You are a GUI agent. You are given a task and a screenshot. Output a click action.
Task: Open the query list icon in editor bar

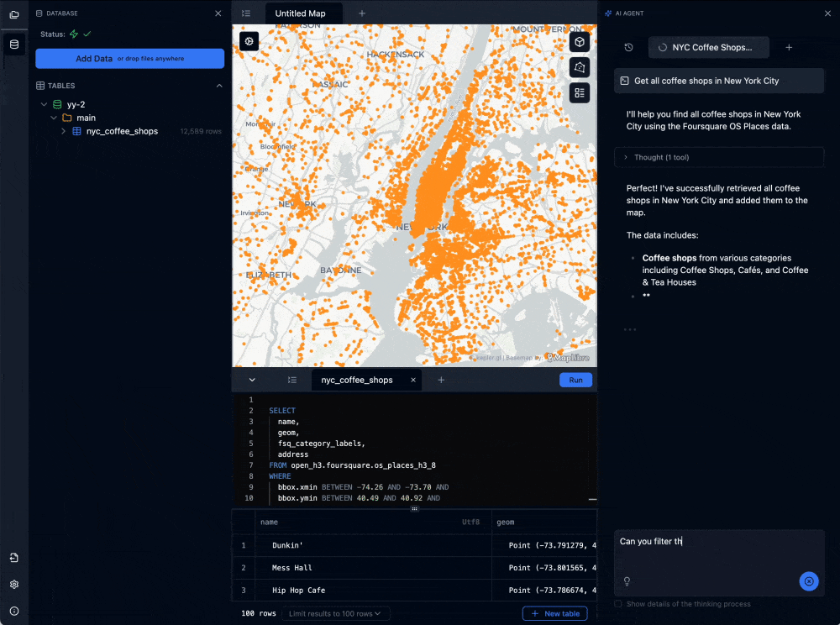click(x=292, y=380)
